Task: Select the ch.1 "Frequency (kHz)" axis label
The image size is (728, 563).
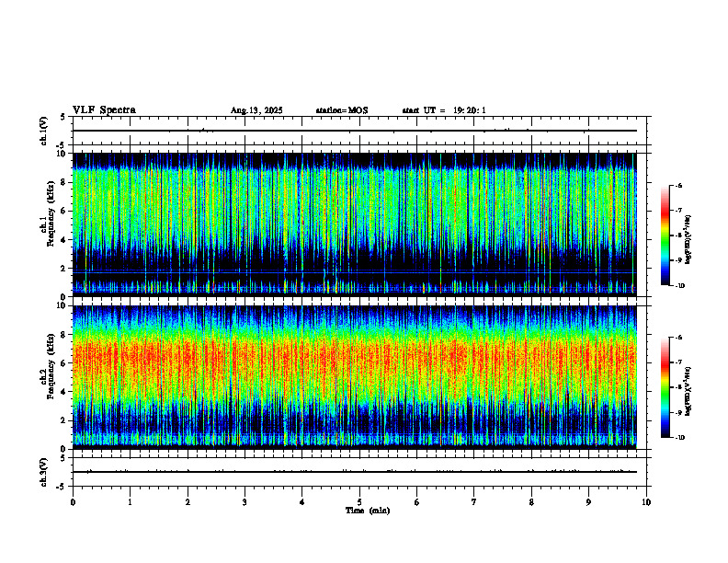Action: [x=51, y=214]
